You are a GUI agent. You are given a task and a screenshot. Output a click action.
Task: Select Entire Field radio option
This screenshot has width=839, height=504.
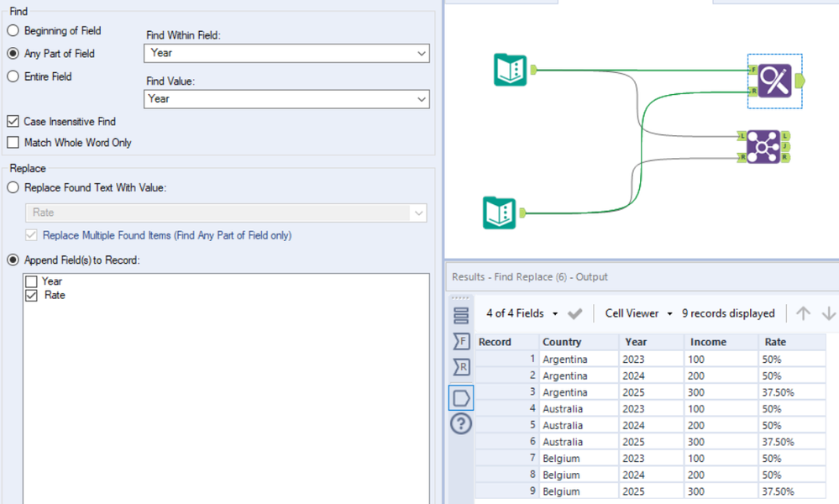(13, 76)
